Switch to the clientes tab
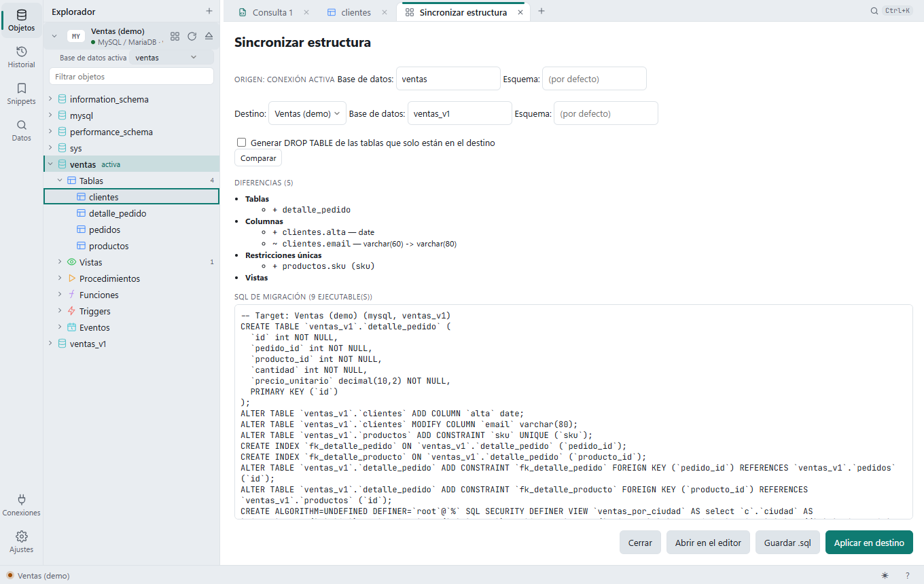 point(355,12)
